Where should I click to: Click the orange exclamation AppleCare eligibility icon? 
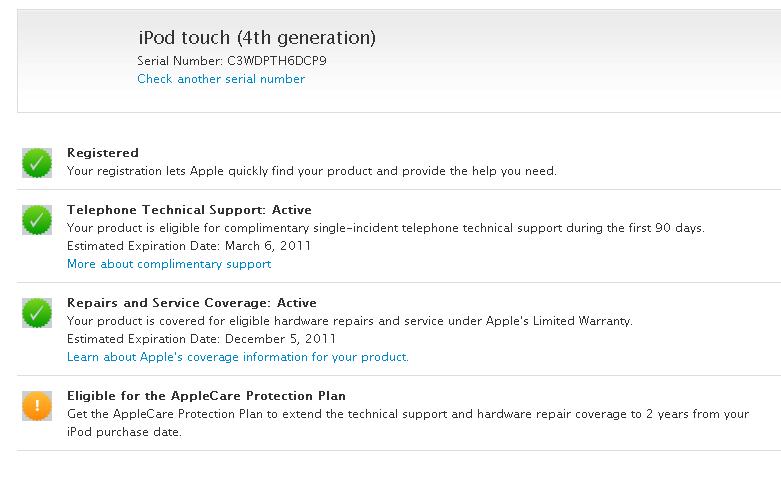tap(37, 405)
